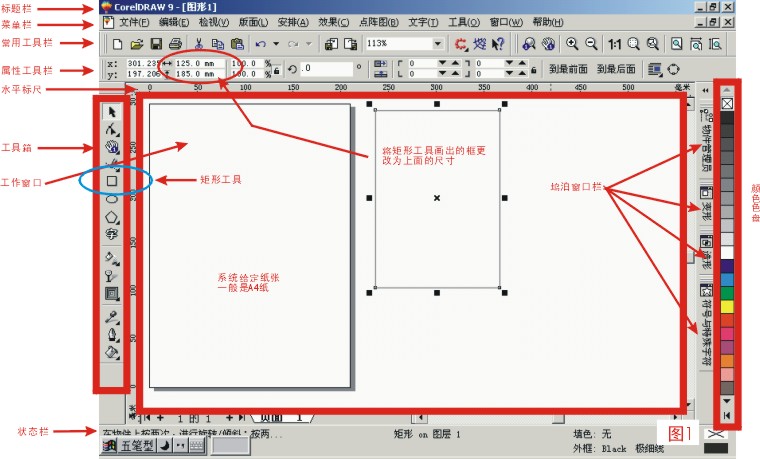Click the New document icon
The height and width of the screenshot is (459, 760).
coord(117,44)
